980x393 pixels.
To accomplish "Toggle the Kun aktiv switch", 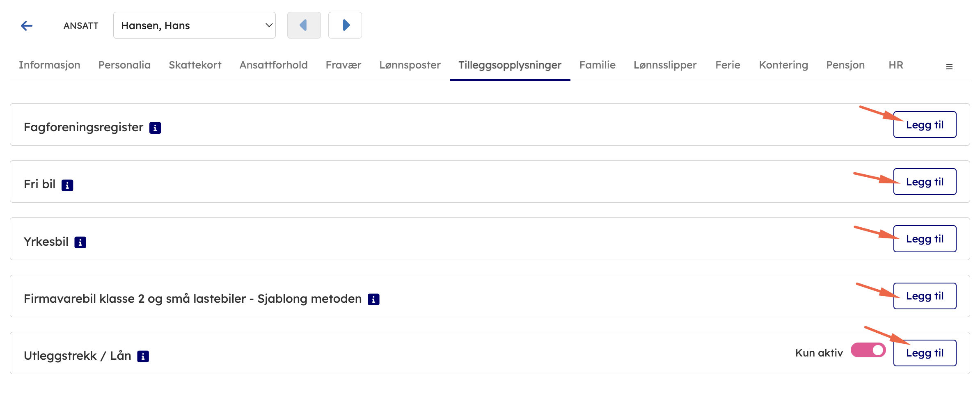I will 868,350.
